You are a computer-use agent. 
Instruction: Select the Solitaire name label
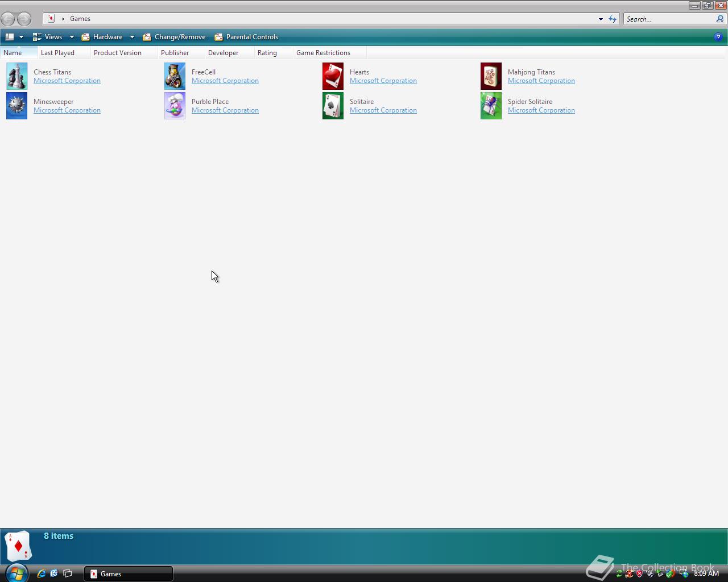point(362,102)
